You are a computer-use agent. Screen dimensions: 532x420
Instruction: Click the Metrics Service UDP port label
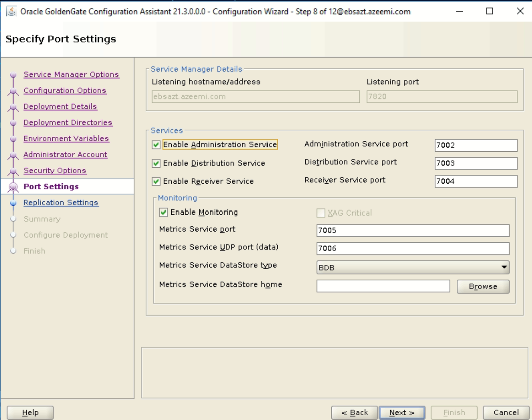[x=218, y=247]
